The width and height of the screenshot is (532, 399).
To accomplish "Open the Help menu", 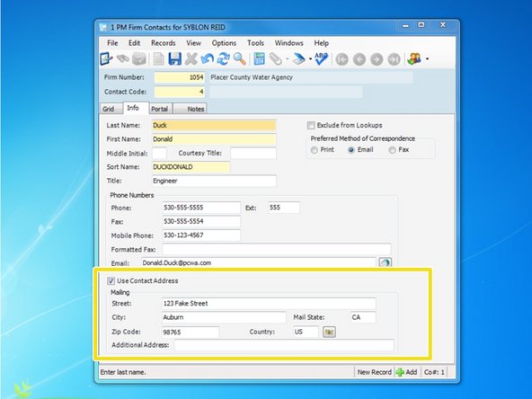I will tap(322, 43).
